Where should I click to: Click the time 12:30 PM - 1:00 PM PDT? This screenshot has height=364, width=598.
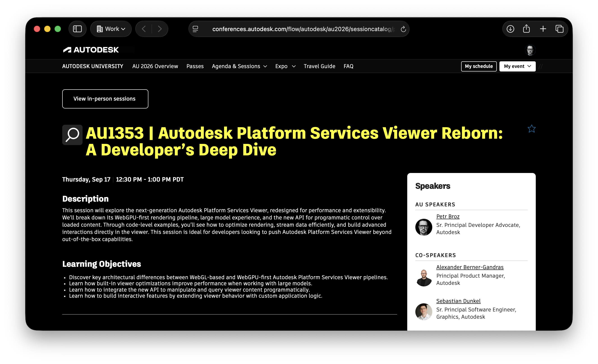(x=150, y=179)
